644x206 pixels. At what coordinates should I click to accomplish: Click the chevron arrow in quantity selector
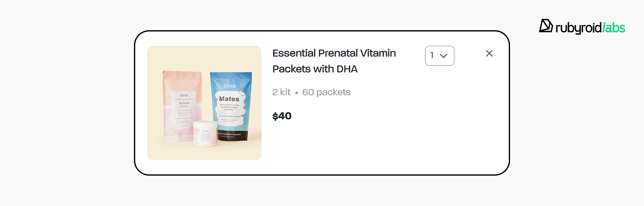[443, 56]
